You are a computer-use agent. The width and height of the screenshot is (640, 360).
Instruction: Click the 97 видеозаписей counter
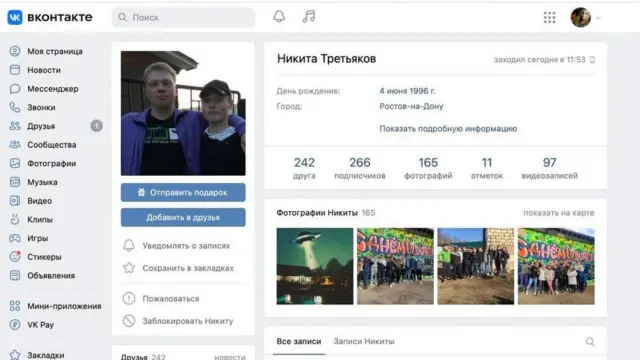coord(549,168)
